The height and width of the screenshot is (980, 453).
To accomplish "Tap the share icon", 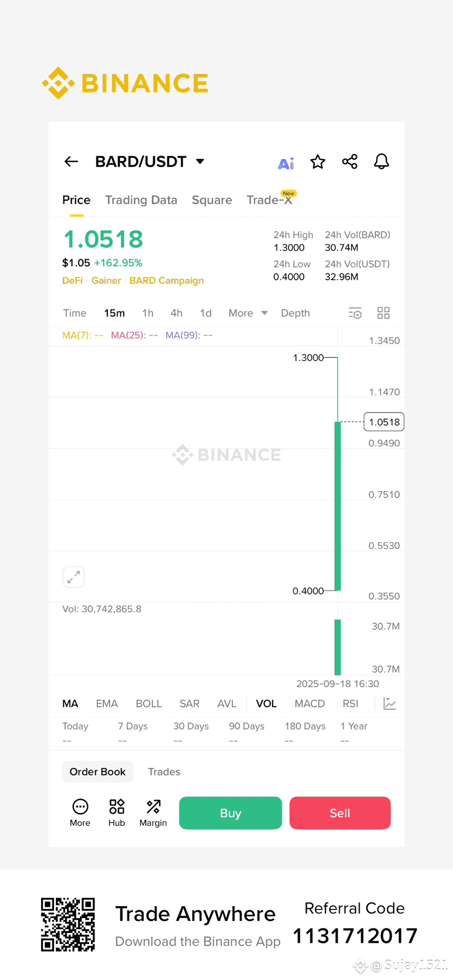I will coord(350,161).
